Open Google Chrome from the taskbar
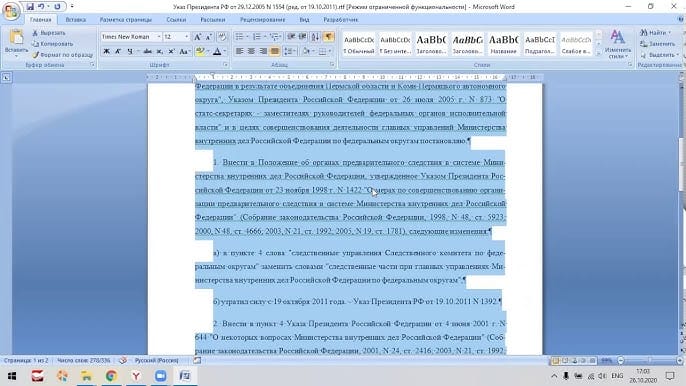This screenshot has width=686, height=386. pyautogui.click(x=111, y=376)
